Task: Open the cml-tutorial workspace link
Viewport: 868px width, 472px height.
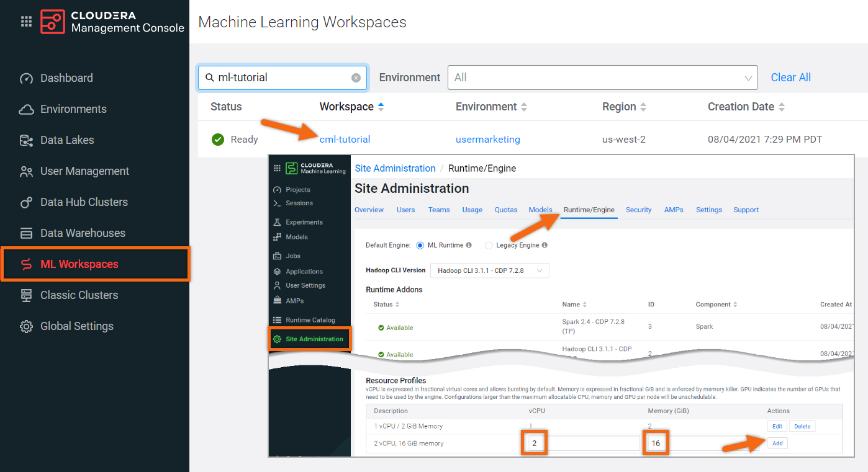Action: (345, 140)
